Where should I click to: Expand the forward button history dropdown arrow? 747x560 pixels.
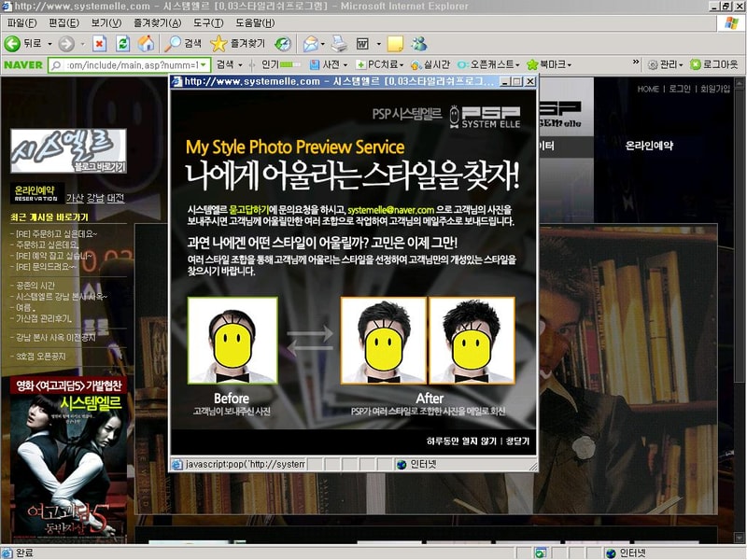(x=82, y=44)
